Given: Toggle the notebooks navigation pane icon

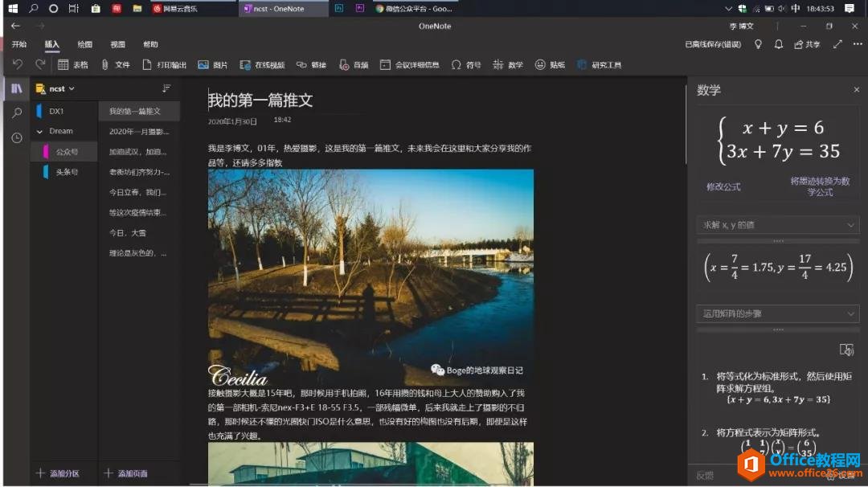Looking at the screenshot, I should (x=16, y=88).
